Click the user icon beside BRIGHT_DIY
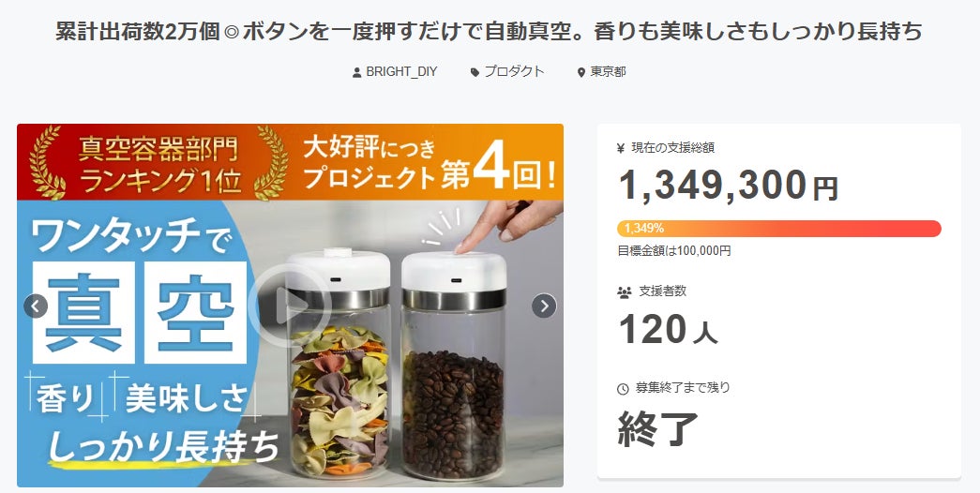Image resolution: width=980 pixels, height=493 pixels. point(357,72)
